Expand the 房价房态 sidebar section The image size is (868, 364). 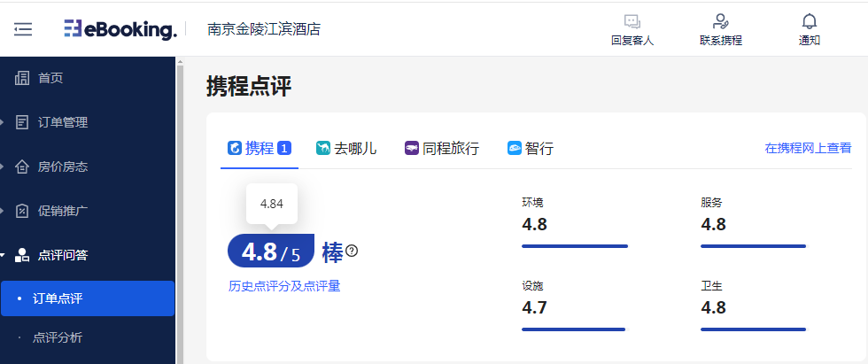62,167
